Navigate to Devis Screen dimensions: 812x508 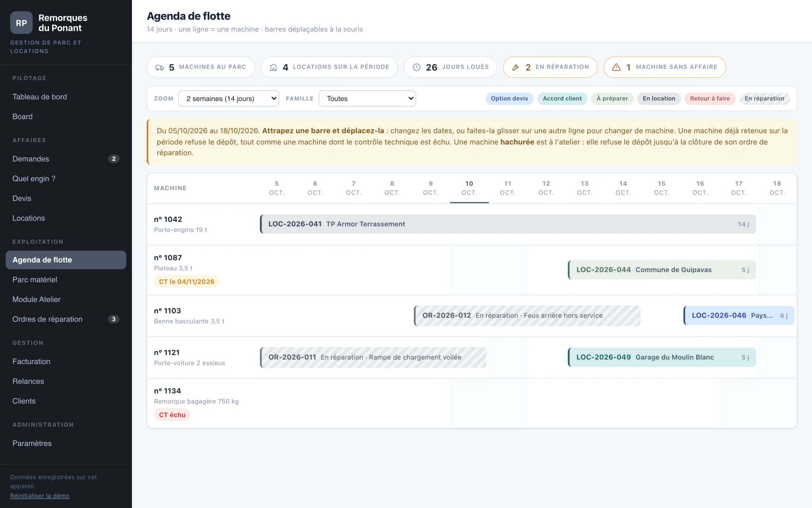tap(66, 199)
